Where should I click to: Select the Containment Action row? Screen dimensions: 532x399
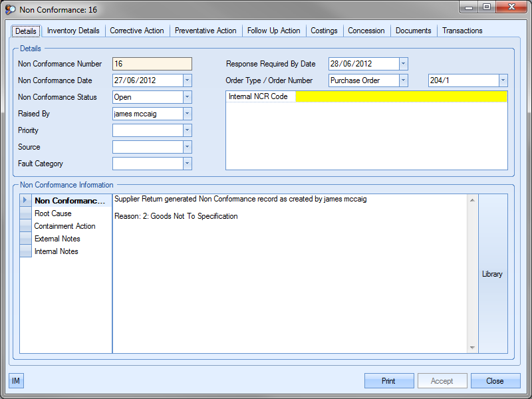pos(65,226)
